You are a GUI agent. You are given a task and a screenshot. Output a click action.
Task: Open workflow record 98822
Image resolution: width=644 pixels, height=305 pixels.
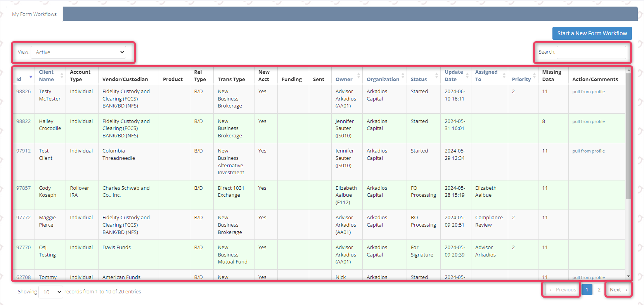pyautogui.click(x=23, y=121)
